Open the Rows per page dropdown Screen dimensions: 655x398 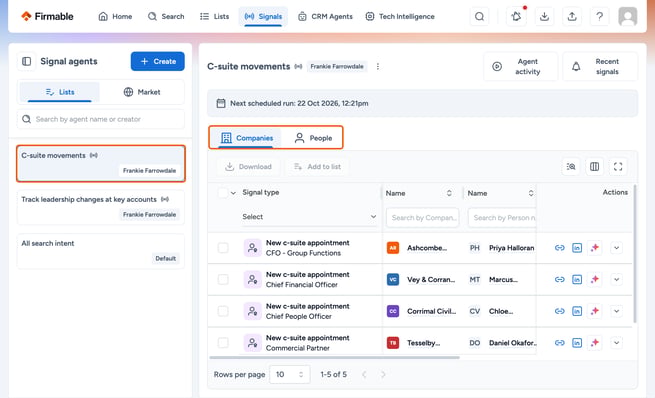coord(289,374)
